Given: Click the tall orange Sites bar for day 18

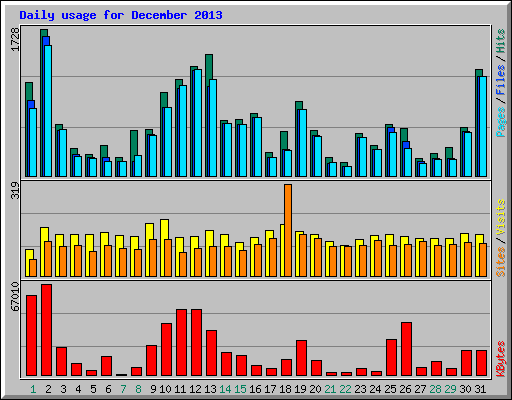Looking at the screenshot, I should 288,230.
